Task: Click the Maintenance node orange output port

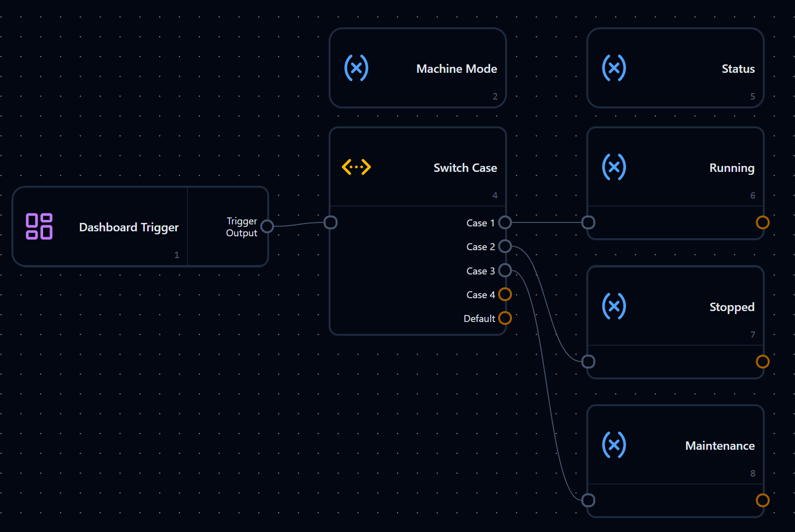Action: pyautogui.click(x=763, y=500)
